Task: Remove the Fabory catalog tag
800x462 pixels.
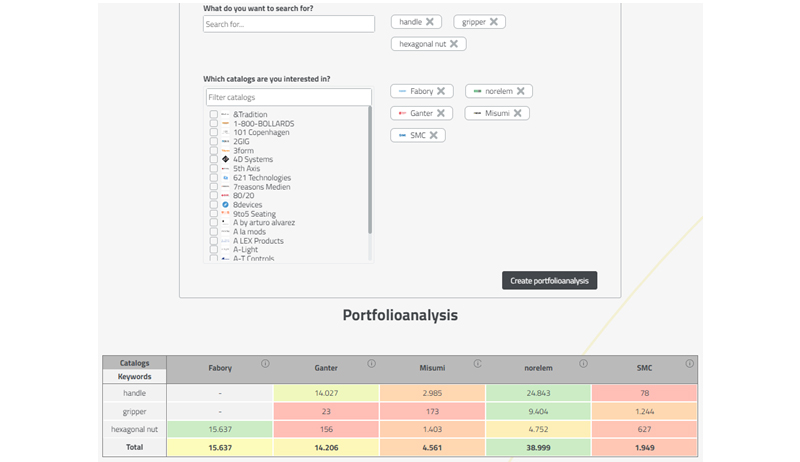Action: (441, 91)
